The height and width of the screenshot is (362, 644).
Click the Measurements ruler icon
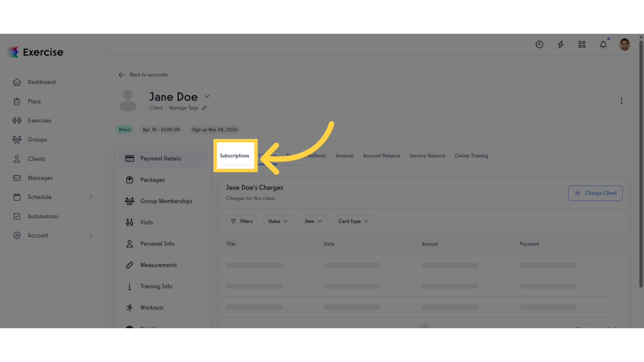tap(129, 265)
